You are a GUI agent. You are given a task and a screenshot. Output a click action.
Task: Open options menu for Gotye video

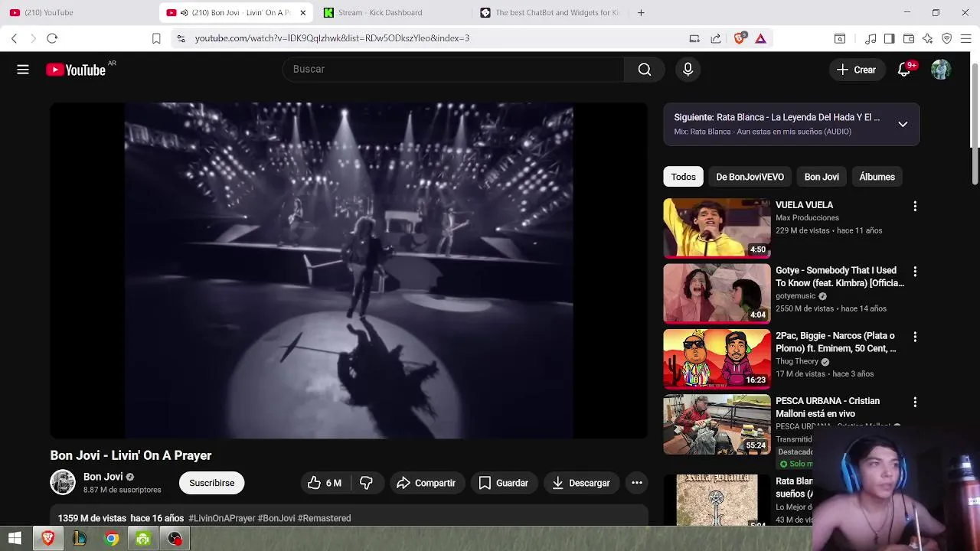point(914,272)
